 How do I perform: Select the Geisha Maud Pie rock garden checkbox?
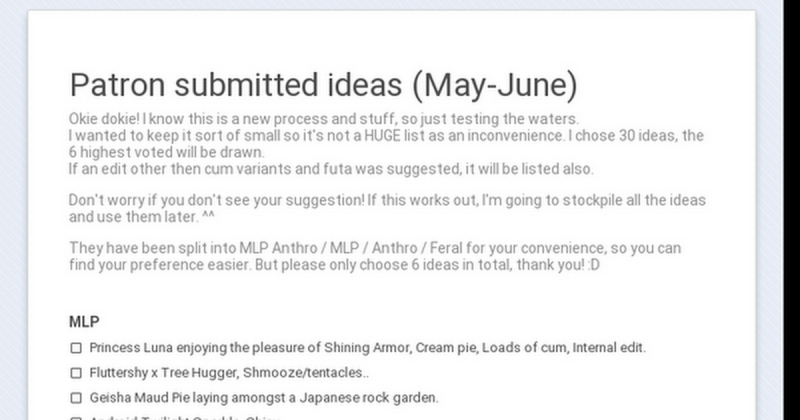pos(76,398)
